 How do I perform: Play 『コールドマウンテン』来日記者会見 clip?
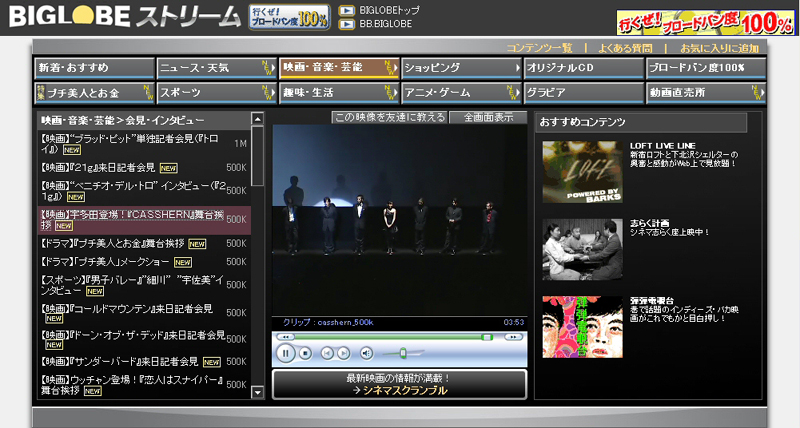coord(144,313)
